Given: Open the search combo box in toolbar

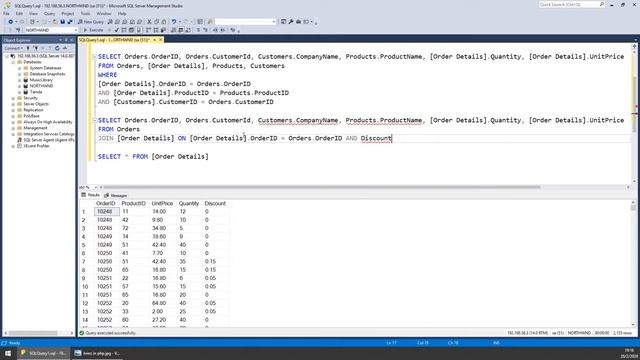Looking at the screenshot, I should tap(274, 22).
